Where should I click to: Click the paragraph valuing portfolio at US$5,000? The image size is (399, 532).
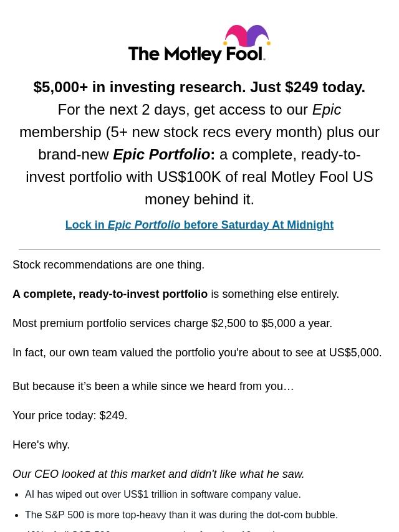click(x=197, y=353)
